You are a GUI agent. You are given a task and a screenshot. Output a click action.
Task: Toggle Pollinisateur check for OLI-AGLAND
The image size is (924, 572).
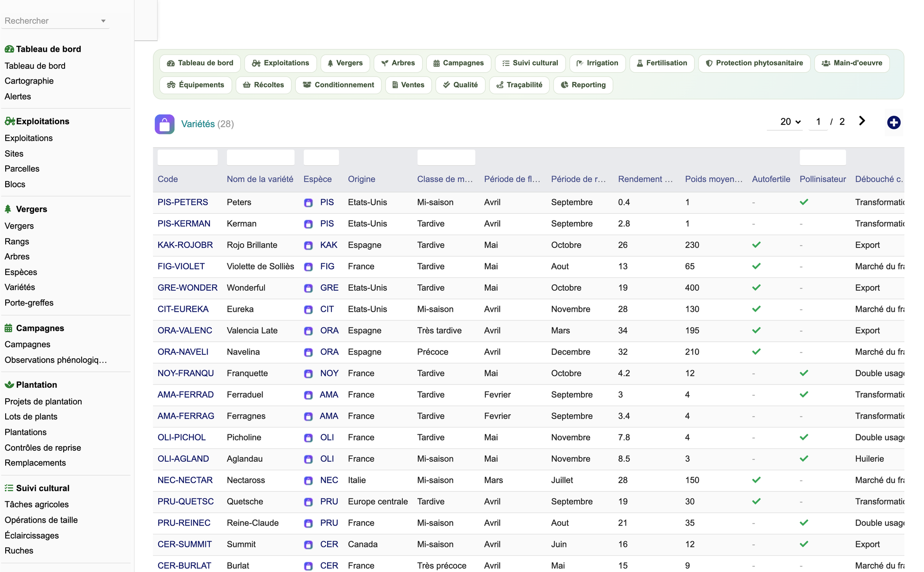[804, 458]
